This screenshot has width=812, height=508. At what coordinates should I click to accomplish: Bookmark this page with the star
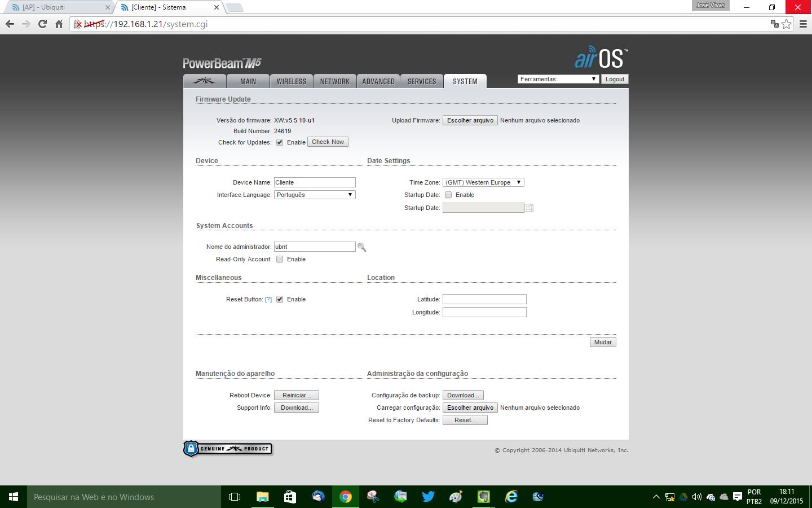[x=787, y=24]
